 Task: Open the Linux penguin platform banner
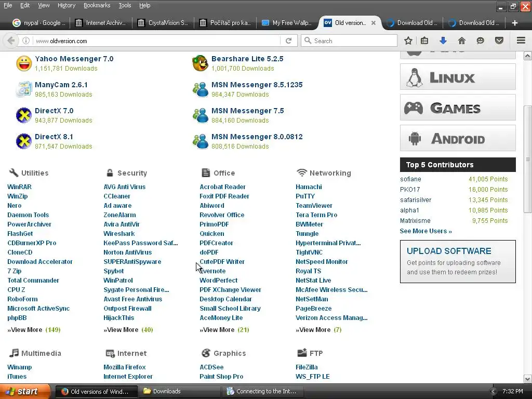click(458, 77)
